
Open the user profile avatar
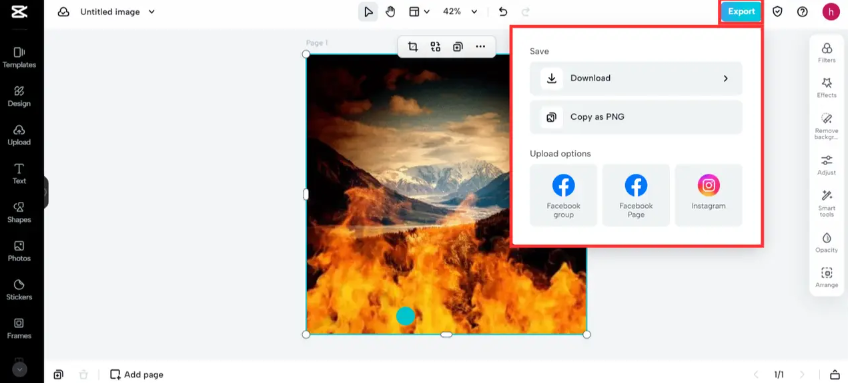click(x=831, y=12)
